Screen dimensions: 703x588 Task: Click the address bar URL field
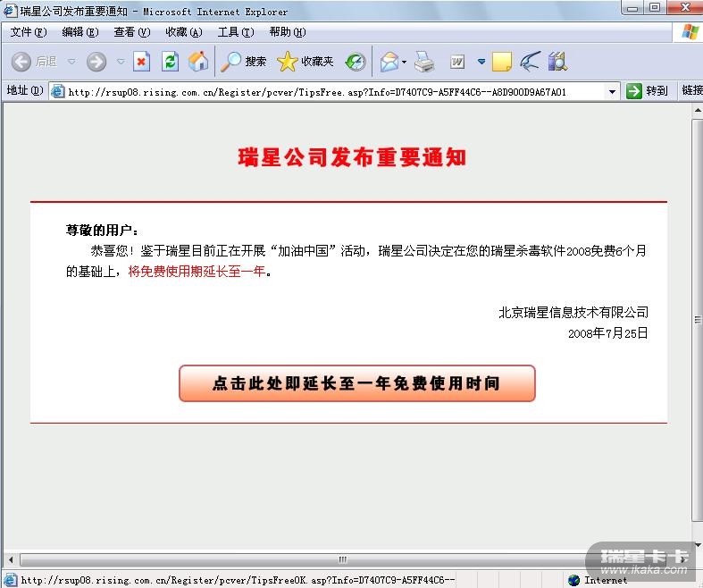[x=334, y=92]
